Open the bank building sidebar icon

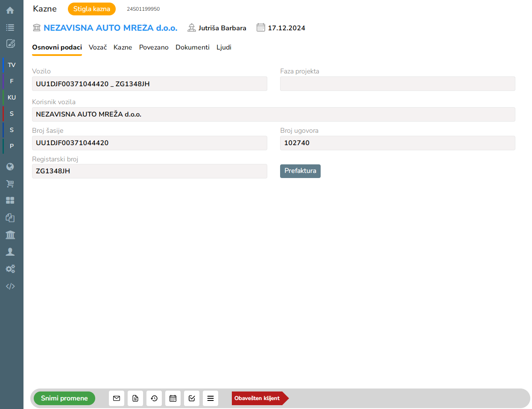(x=10, y=235)
